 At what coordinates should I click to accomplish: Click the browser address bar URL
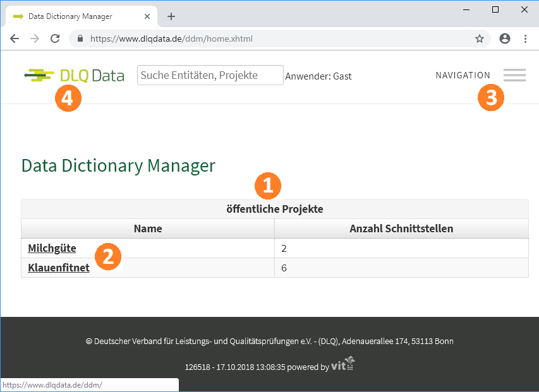coord(172,39)
